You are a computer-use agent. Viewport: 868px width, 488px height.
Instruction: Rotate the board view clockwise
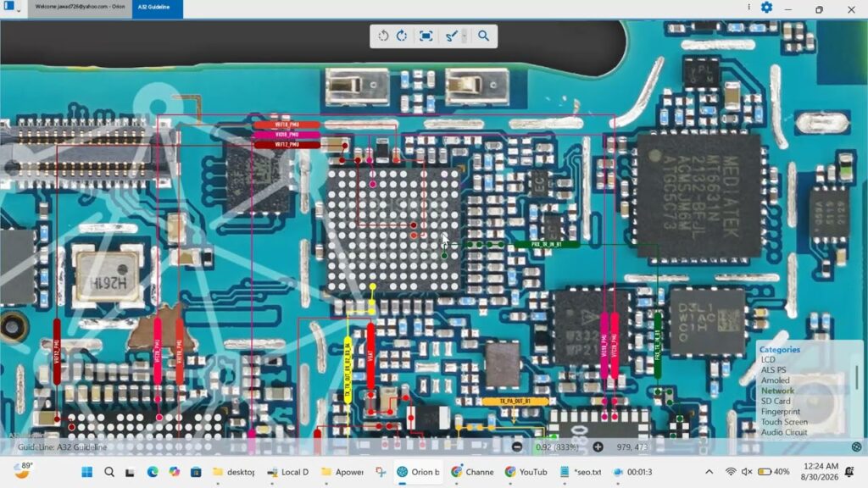pyautogui.click(x=402, y=36)
